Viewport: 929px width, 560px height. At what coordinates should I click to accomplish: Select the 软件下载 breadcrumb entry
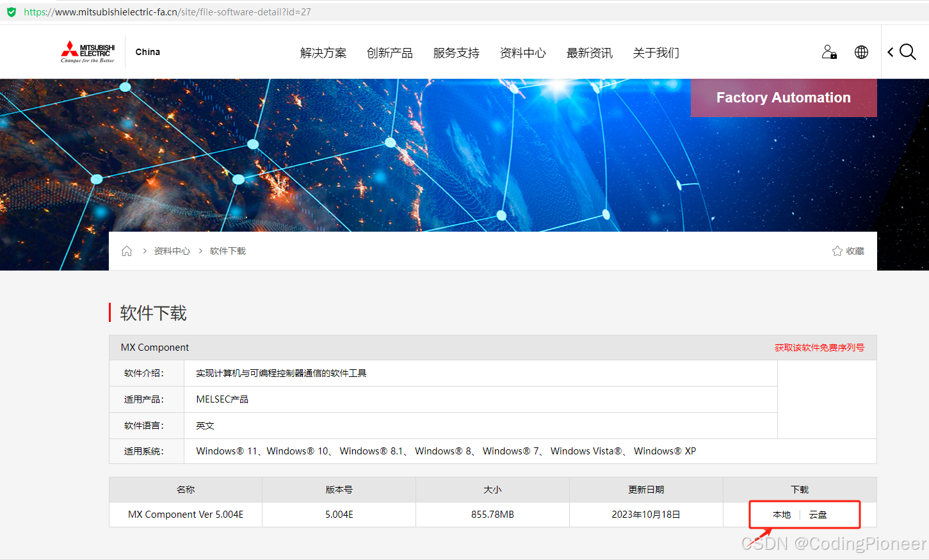coord(227,250)
